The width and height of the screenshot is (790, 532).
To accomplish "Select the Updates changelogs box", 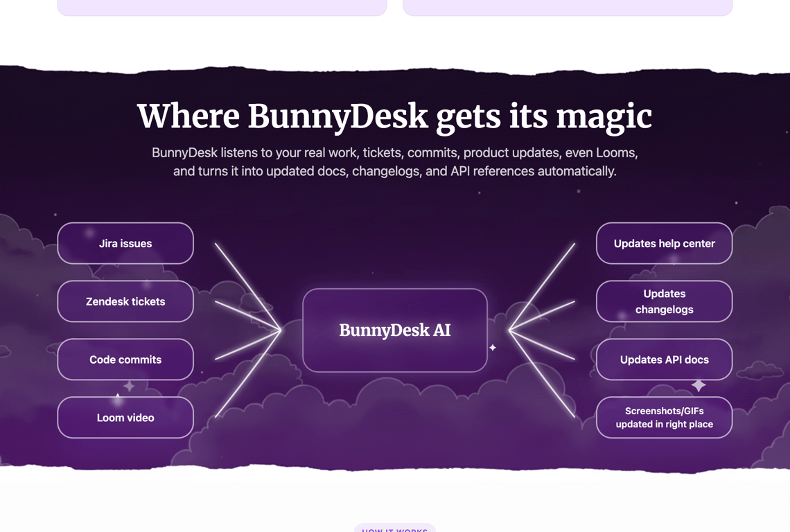I will click(x=664, y=301).
